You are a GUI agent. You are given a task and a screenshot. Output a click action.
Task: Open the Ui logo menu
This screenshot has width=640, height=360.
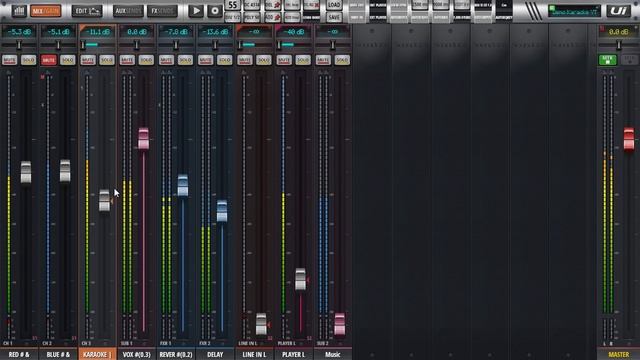point(618,11)
